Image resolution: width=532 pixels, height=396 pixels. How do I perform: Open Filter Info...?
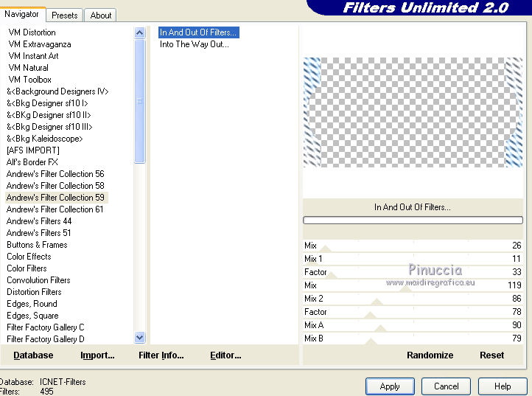[x=161, y=355]
